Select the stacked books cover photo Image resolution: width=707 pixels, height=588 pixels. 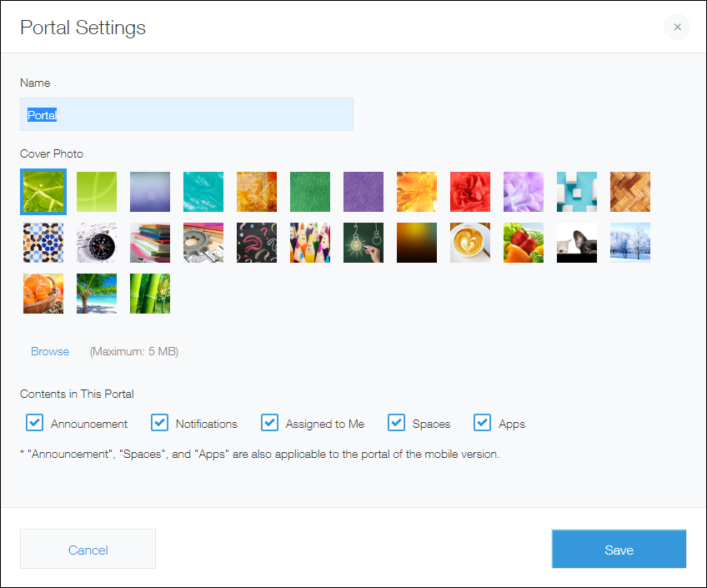pos(150,242)
